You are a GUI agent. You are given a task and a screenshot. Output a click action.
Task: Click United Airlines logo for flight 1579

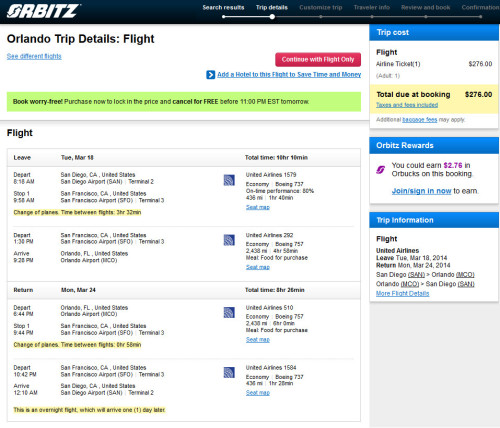pos(229,180)
